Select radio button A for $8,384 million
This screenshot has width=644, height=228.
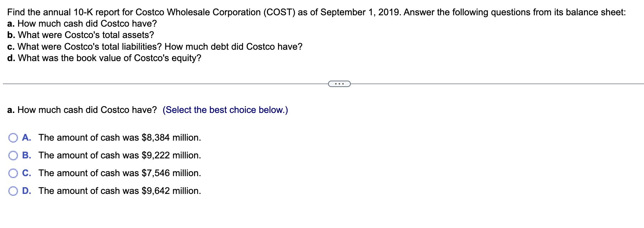pos(13,137)
